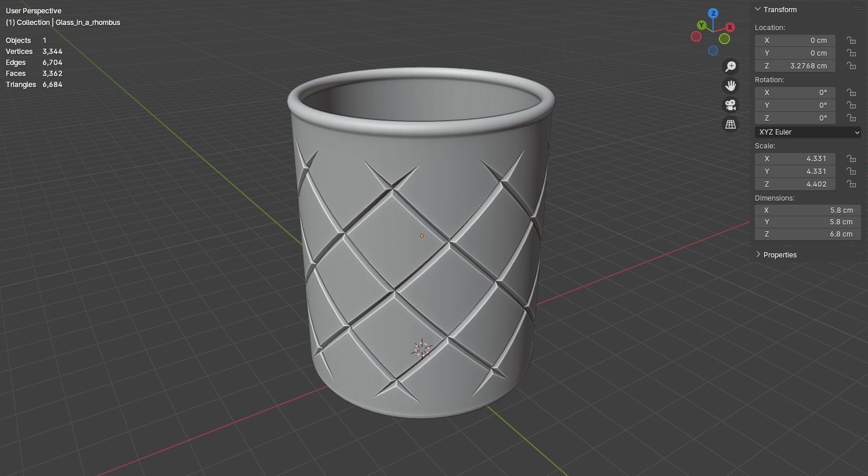The height and width of the screenshot is (476, 868).
Task: Click the Location Z 3.2768 cm field
Action: [795, 66]
